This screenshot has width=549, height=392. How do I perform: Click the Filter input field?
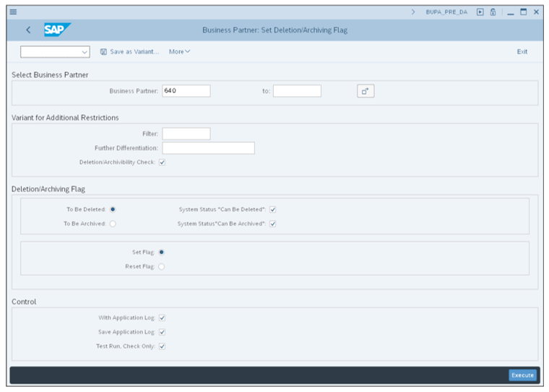click(186, 134)
